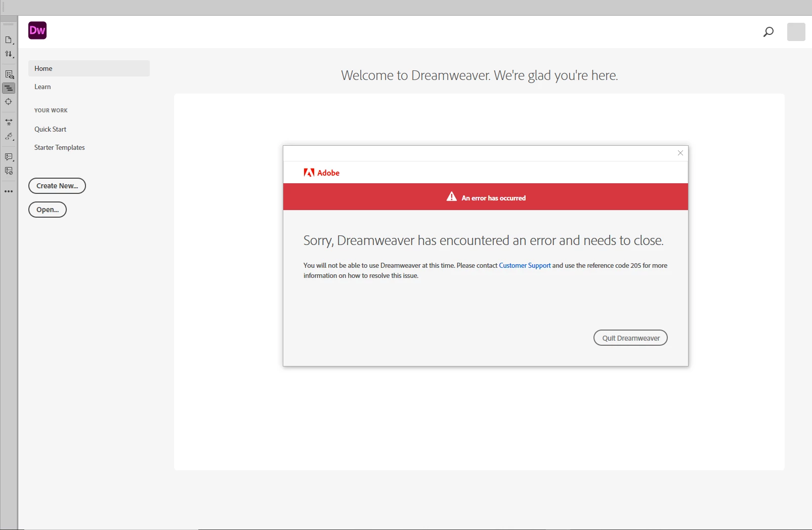Image resolution: width=812 pixels, height=530 pixels.
Task: Click Quit Dreamweaver button
Action: coord(630,338)
